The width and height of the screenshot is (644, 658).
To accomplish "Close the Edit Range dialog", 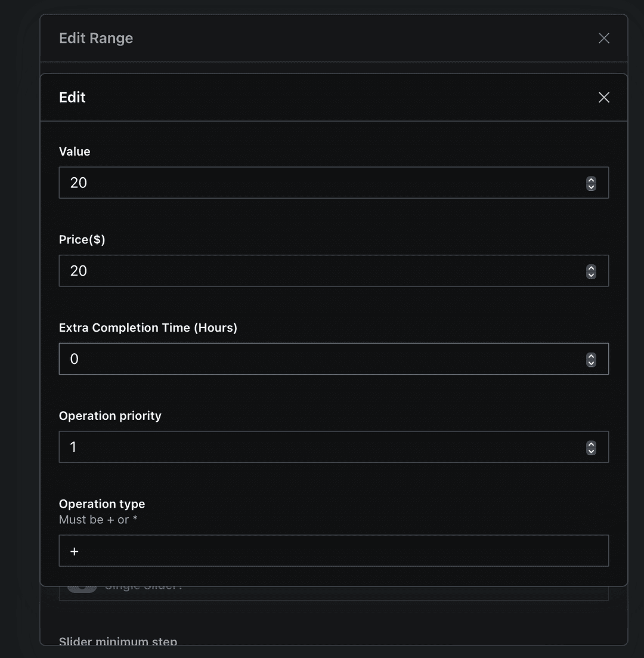I will [x=603, y=38].
